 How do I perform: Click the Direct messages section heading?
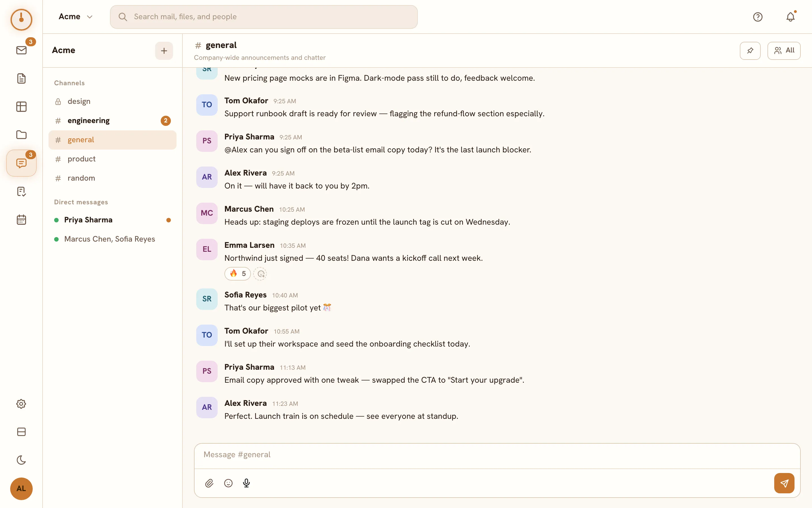click(x=81, y=202)
